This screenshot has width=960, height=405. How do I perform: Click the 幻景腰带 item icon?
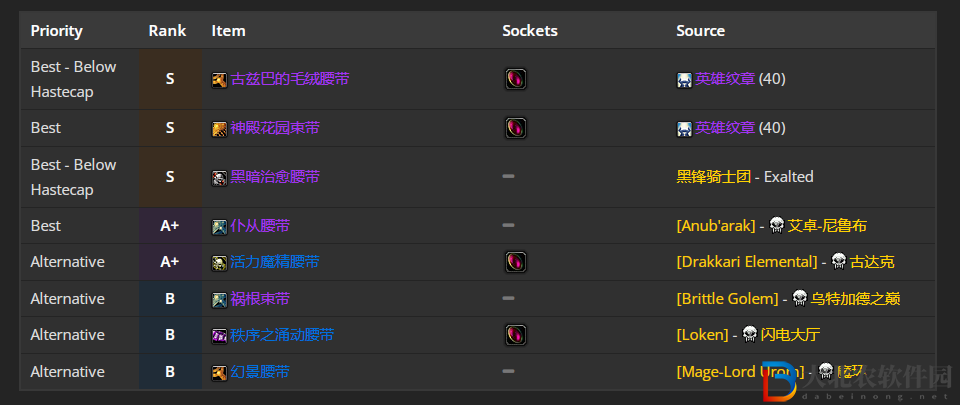tap(219, 373)
